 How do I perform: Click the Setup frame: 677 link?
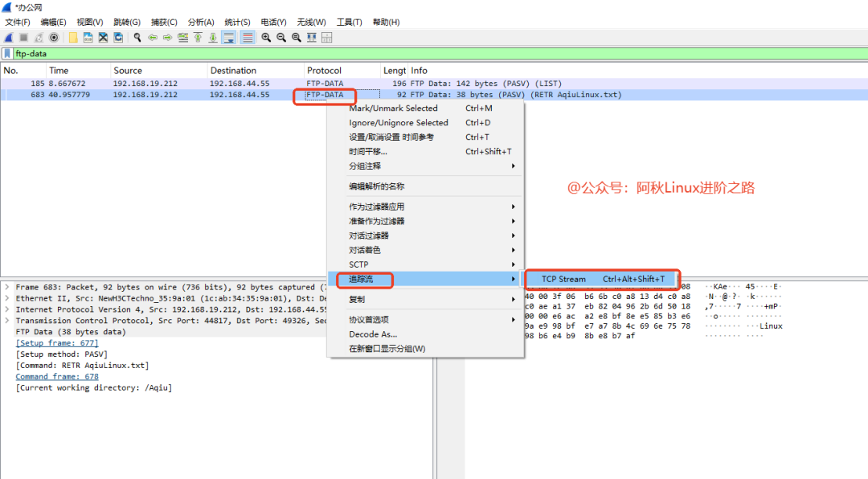click(x=57, y=343)
